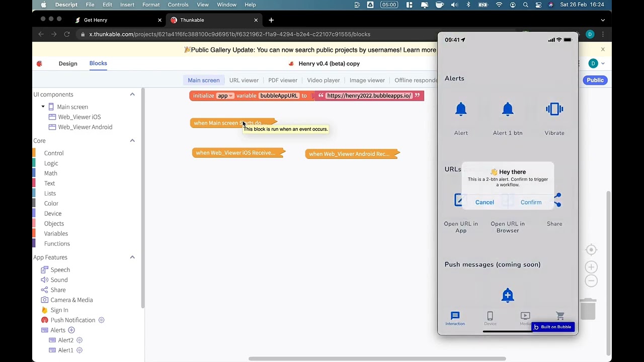The image size is (644, 362).
Task: Collapse the Core section
Action: [x=132, y=141]
